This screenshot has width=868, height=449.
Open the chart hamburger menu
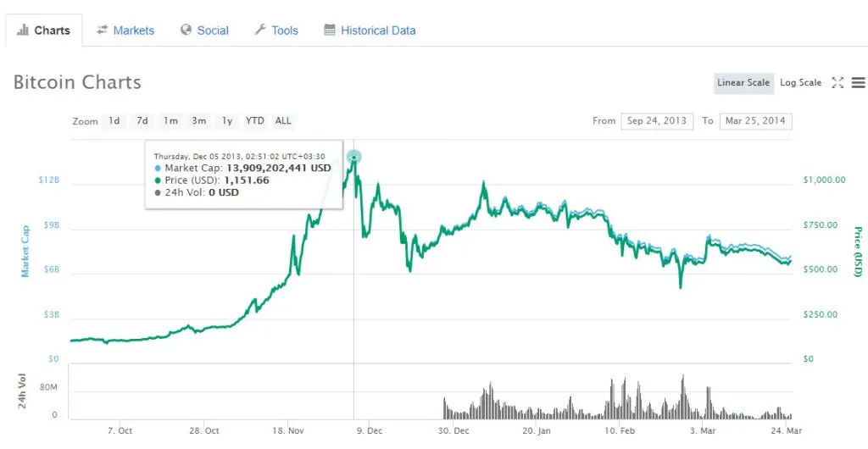tap(858, 83)
